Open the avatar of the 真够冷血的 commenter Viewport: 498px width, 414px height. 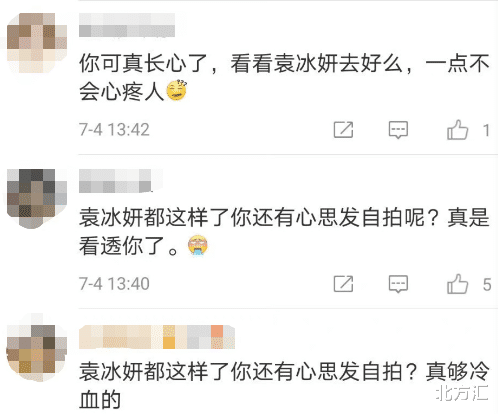[37, 352]
